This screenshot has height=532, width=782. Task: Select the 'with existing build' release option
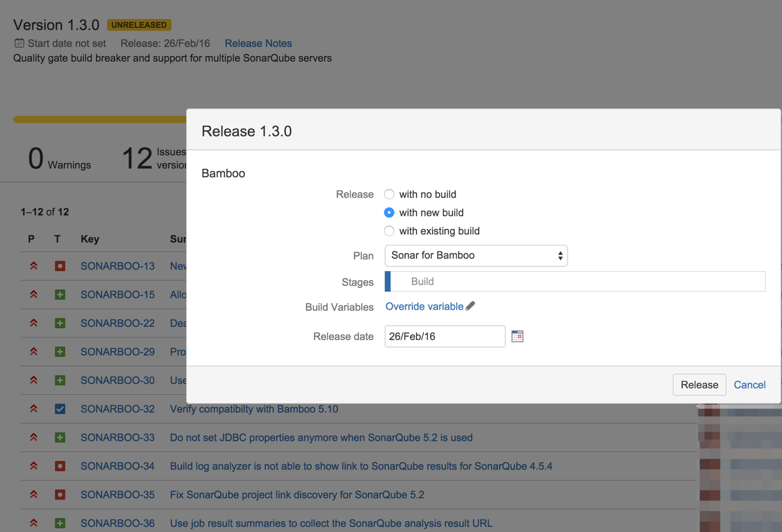(389, 231)
